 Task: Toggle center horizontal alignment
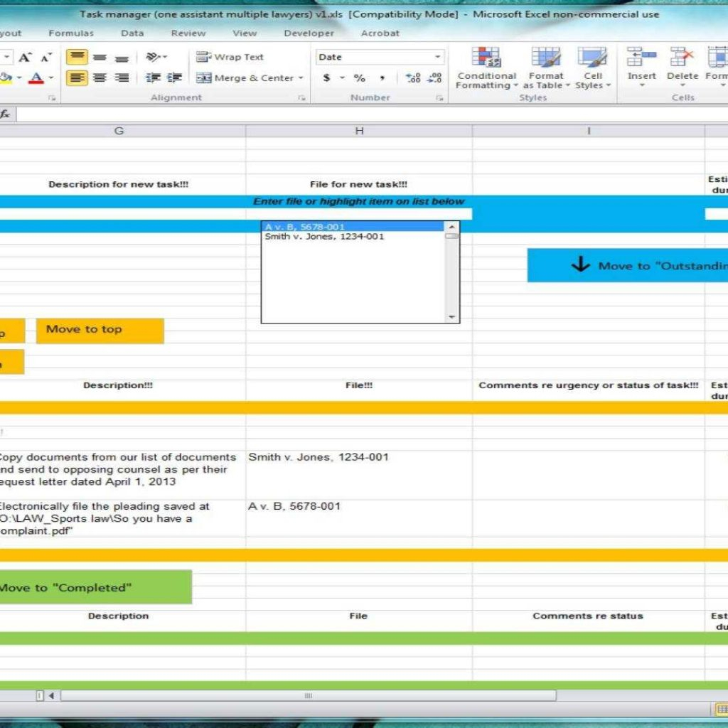(100, 78)
